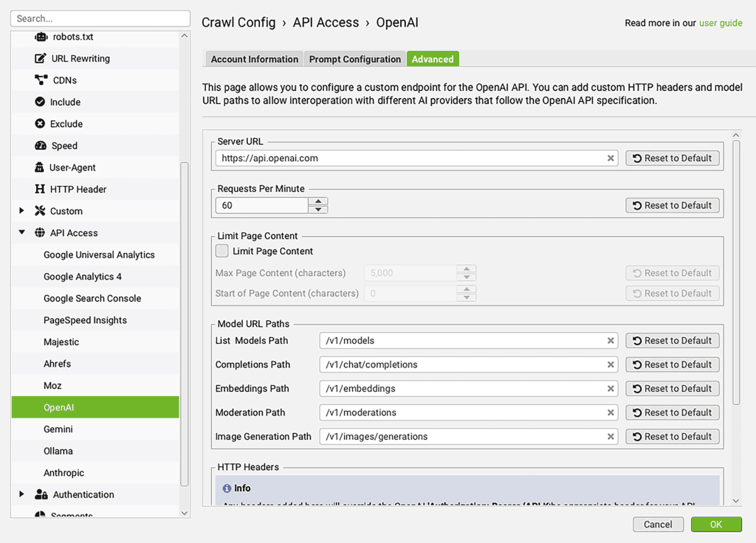Open the Account Information tab
This screenshot has height=543, width=756.
pos(254,59)
